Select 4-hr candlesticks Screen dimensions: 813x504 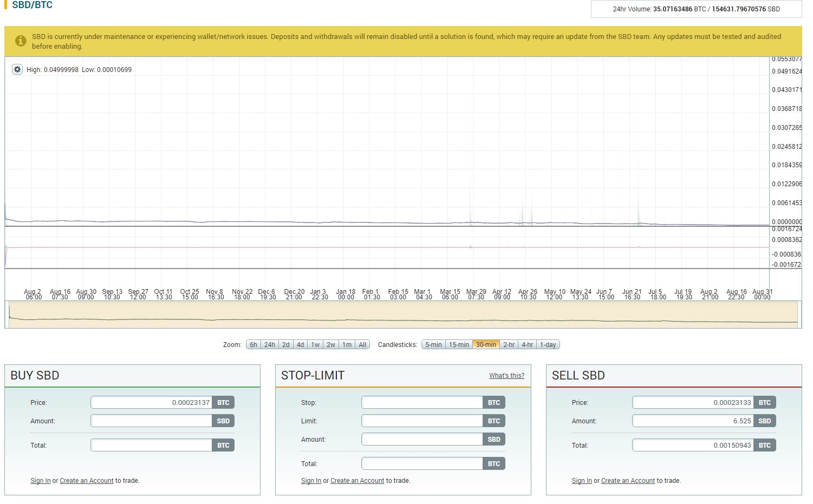tap(527, 345)
